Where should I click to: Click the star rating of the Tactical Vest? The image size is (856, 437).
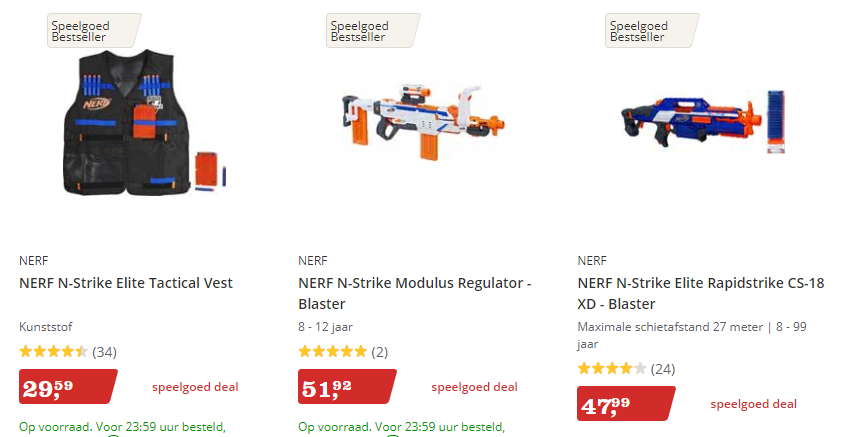[53, 352]
